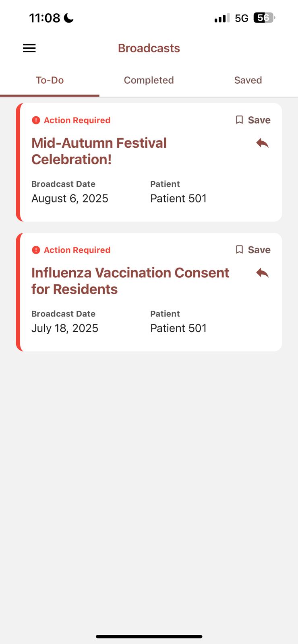The image size is (298, 644).
Task: Click the alert icon on the Mid-Autumn Festival card
Action: point(36,120)
